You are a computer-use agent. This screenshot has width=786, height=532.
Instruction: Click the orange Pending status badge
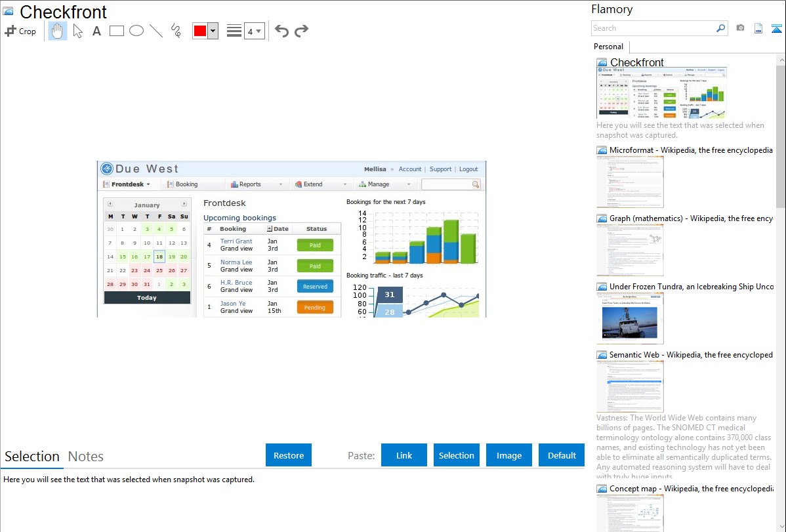coord(316,308)
